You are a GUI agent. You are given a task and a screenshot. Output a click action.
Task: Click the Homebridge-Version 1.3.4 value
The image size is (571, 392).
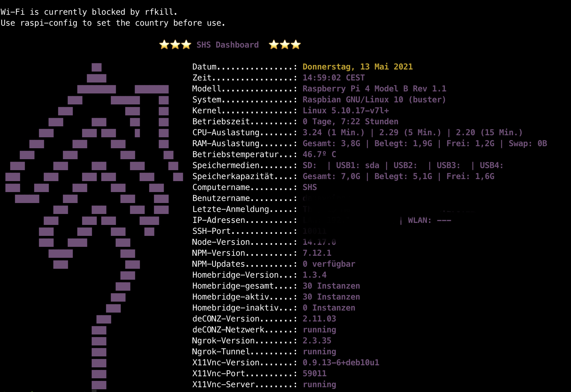[314, 275]
